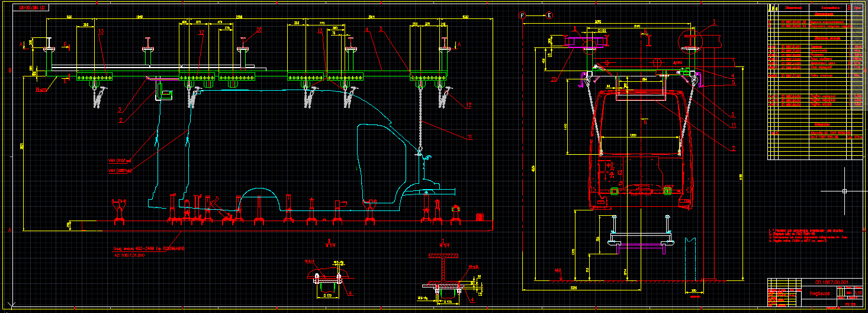The width and height of the screenshot is (868, 313).
Task: Select the title block drawing number СП 1867.00.001
Action: click(831, 282)
